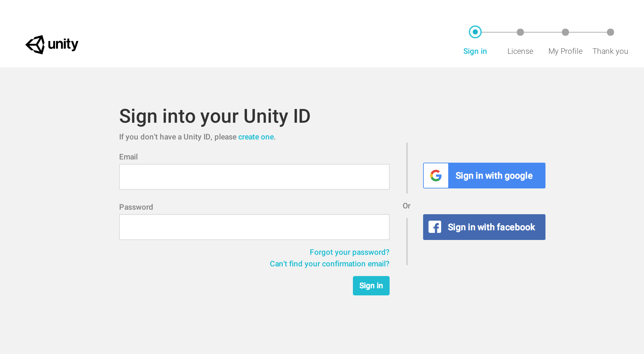Click the Facebook icon on blue button
Screen dimensions: 644x354
[435, 227]
